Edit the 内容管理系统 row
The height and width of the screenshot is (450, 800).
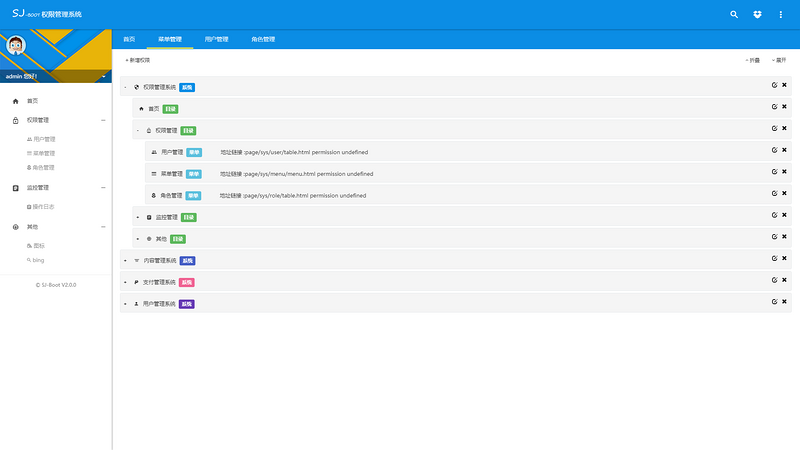click(774, 259)
